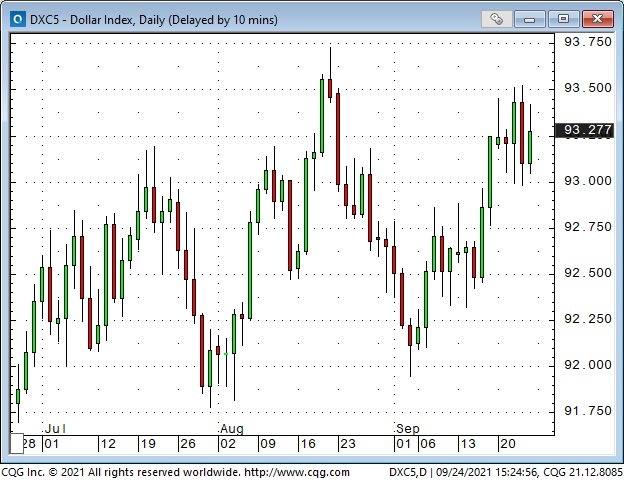Viewport: 624px width, 480px height.
Task: Click the small white box at axis corner
Action: point(16,443)
